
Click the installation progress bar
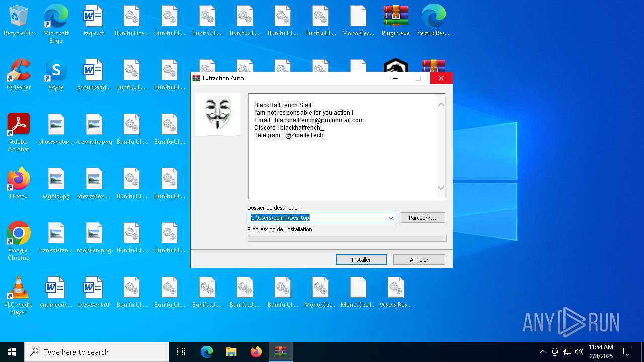pyautogui.click(x=347, y=238)
